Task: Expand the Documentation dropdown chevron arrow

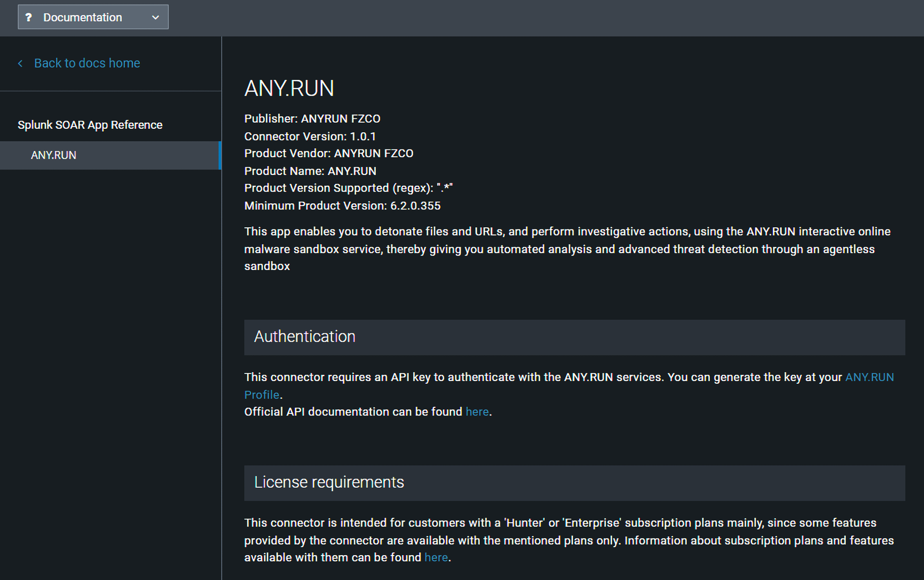Action: 155,17
